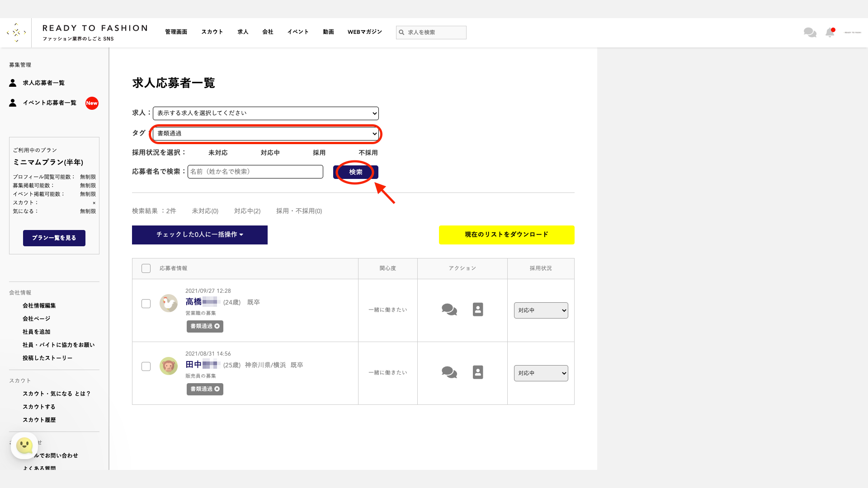Focus the applicant name search field
The width and height of the screenshot is (868, 488).
255,172
